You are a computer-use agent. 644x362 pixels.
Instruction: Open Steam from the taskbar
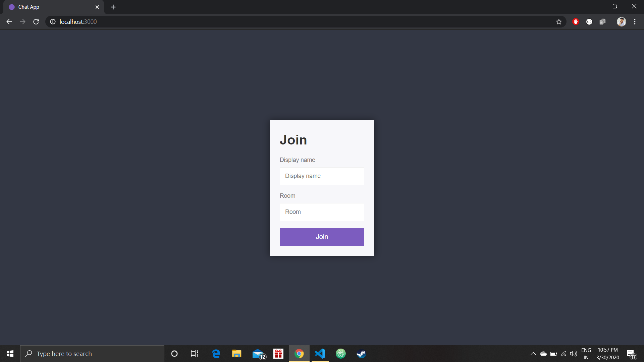coord(361,354)
